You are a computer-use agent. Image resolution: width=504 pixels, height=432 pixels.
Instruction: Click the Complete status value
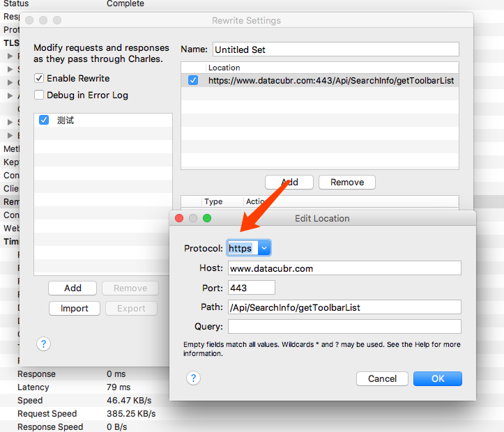(125, 3)
